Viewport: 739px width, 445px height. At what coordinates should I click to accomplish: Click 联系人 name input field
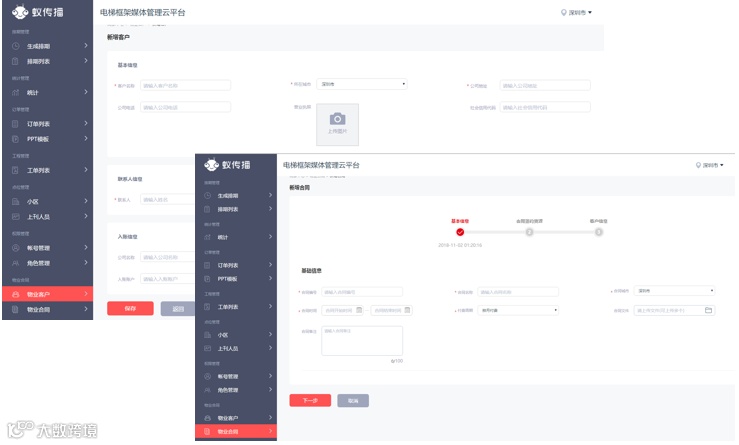tap(167, 200)
